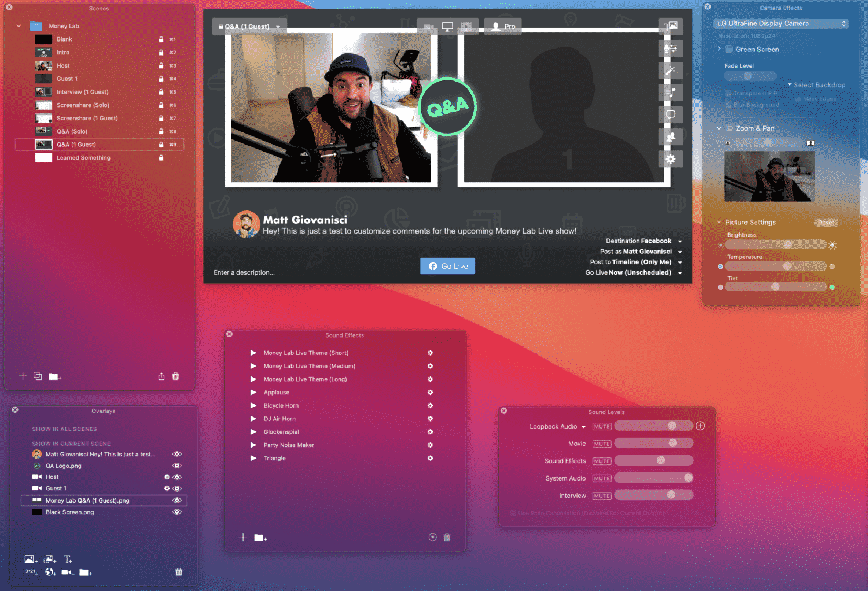Open the Q&A (1 Guest) scene dropdown
The width and height of the screenshot is (868, 591).
250,27
